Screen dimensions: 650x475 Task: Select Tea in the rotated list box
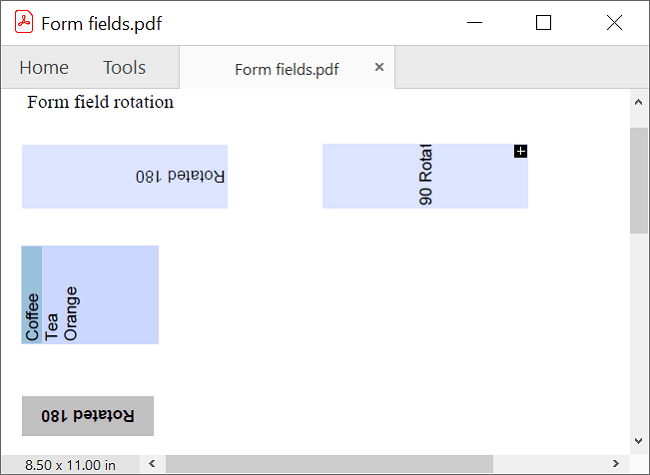[x=52, y=296]
